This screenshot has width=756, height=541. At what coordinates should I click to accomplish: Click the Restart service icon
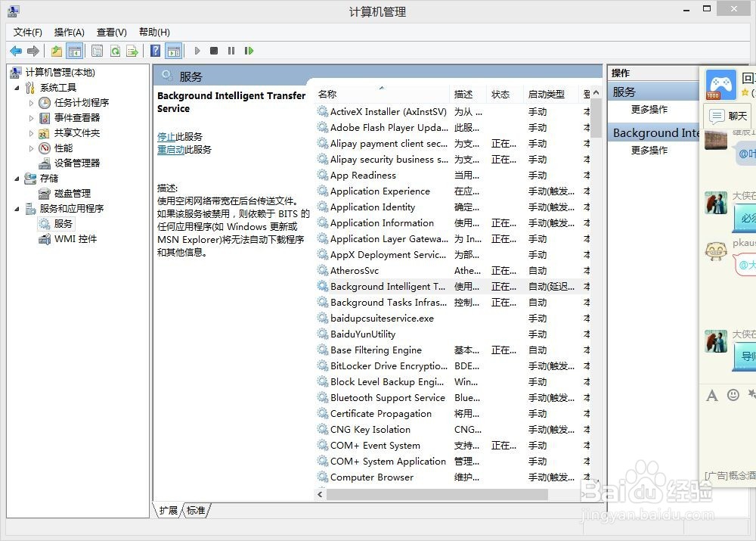(249, 51)
